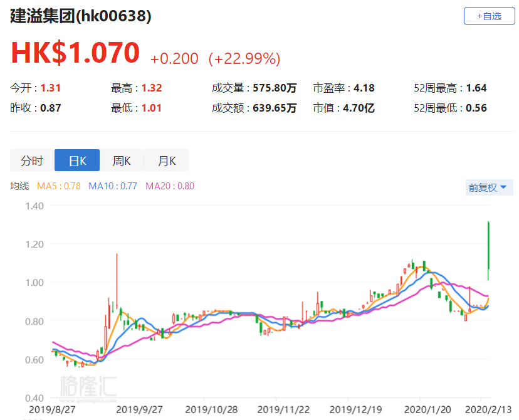519x420 pixels.
Task: Click the 市盈率 P/E value 4.18
Action: click(364, 88)
